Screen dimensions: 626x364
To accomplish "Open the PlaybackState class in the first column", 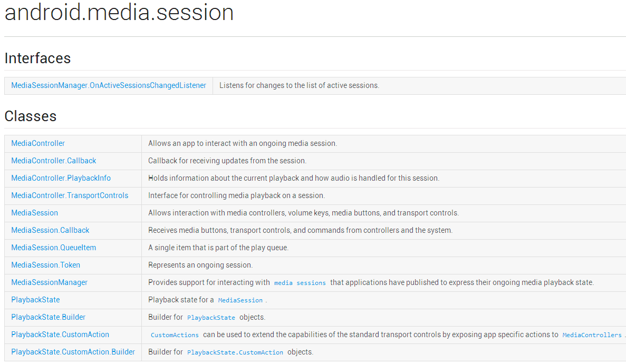I will point(35,300).
